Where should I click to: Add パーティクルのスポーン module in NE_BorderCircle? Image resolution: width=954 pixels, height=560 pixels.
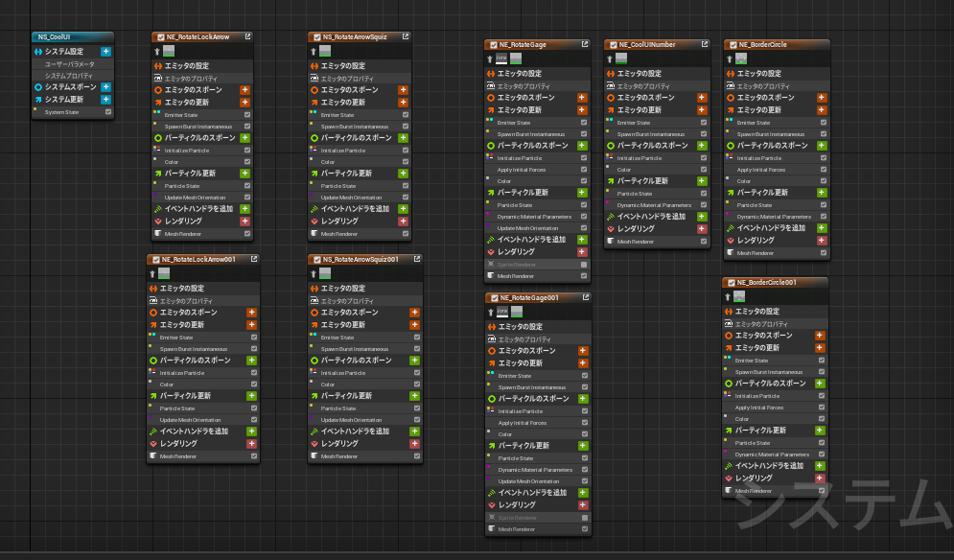click(x=822, y=146)
